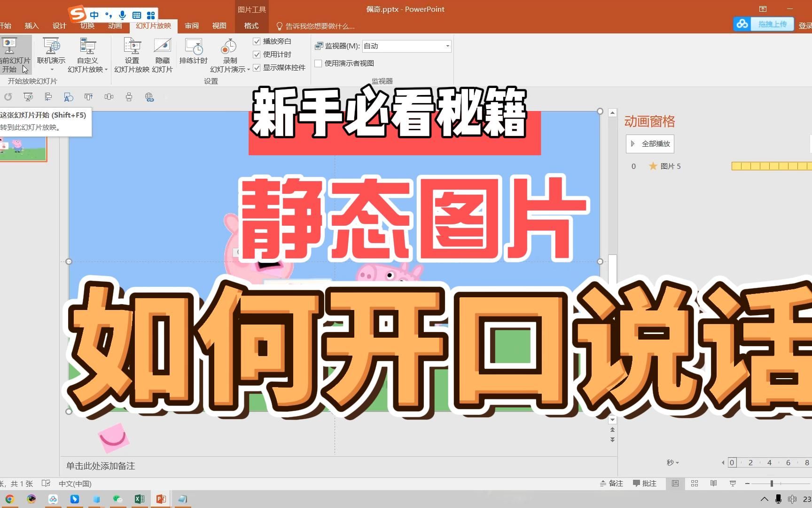Open 秒 seconds dropdown in animation pane

coord(673,462)
